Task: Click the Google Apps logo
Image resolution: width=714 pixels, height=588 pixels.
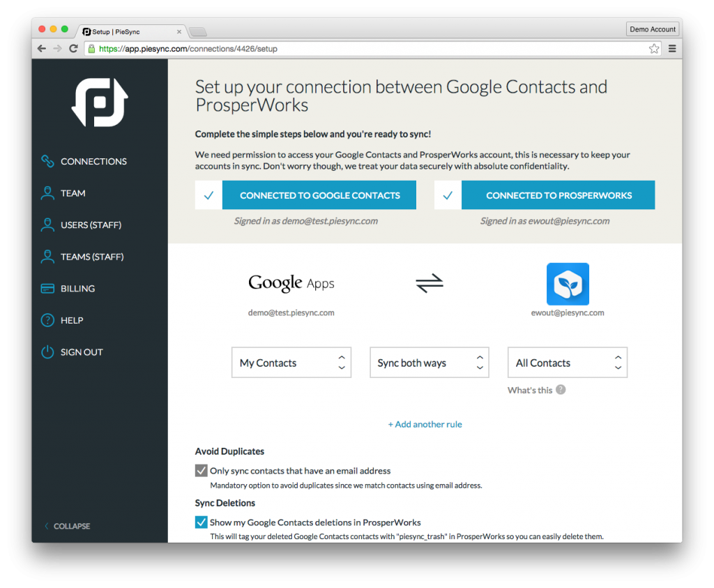Action: 291,283
